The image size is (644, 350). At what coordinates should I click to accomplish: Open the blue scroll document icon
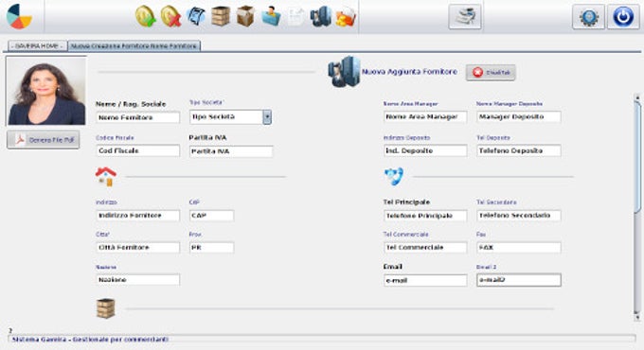click(196, 17)
